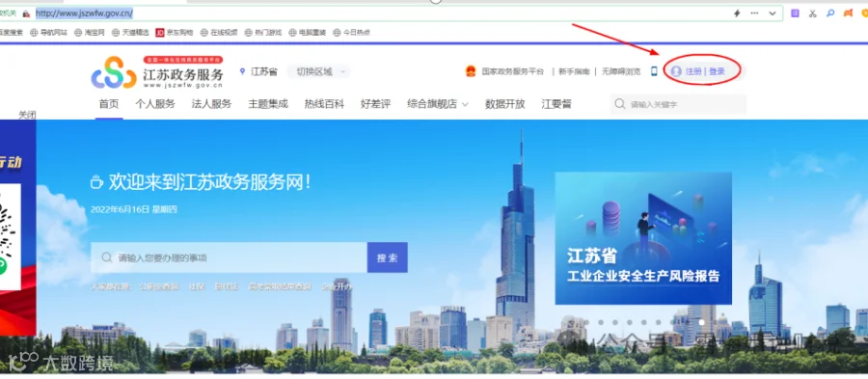868x379 pixels.
Task: Open the 热门游戏 bookmark
Action: tap(263, 33)
